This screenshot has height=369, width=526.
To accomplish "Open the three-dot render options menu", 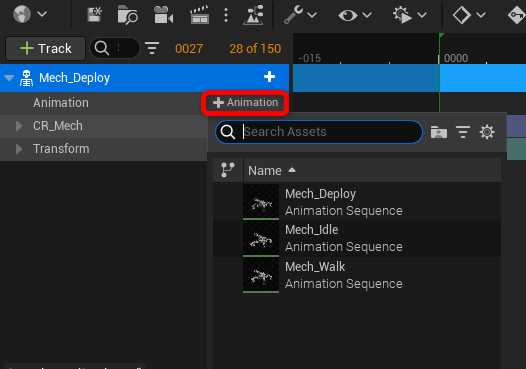I will tap(226, 15).
